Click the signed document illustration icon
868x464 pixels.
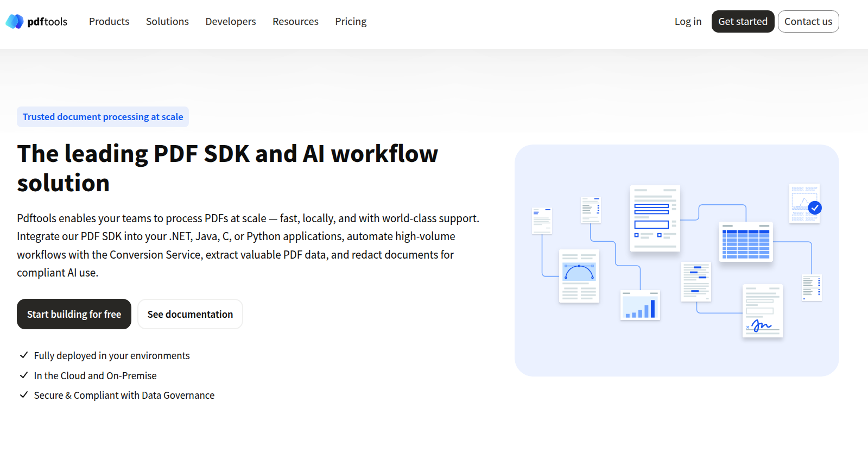pyautogui.click(x=762, y=311)
